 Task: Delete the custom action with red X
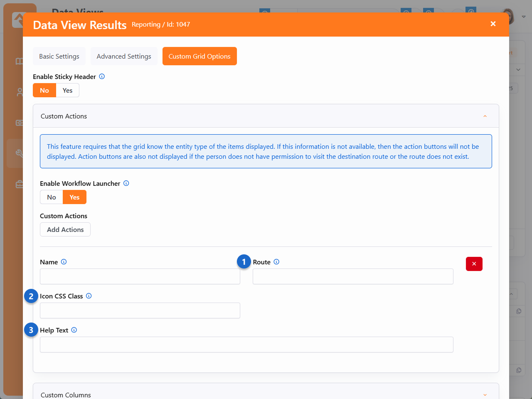[x=474, y=264]
